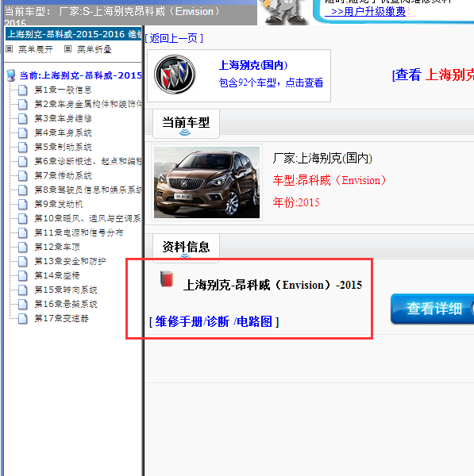Viewport: 474px width, 476px height.
Task: Click the red book icon under 资料信息
Action: pos(167,279)
